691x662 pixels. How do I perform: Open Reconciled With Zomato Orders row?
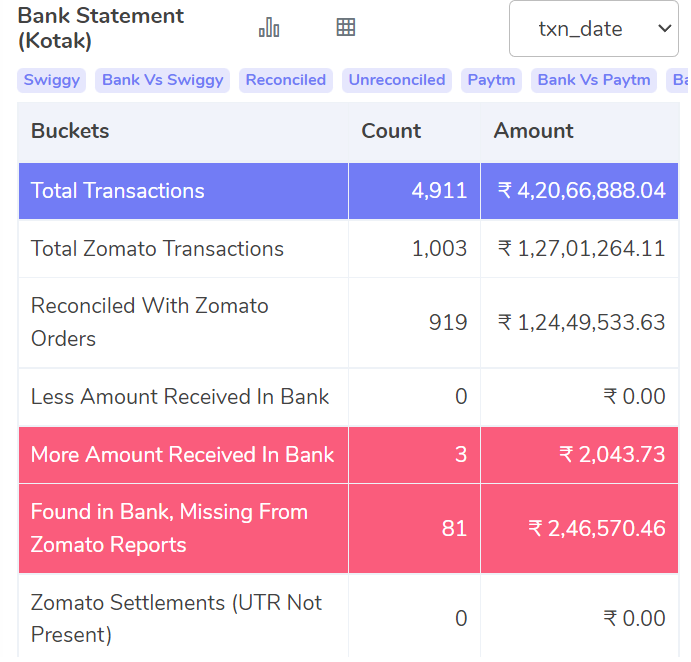click(x=150, y=322)
